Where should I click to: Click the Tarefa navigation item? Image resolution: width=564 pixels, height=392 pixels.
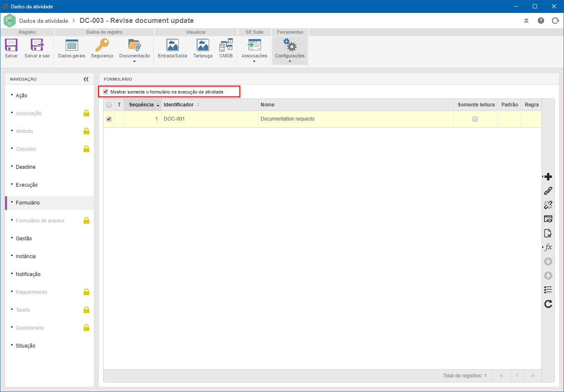click(x=23, y=310)
